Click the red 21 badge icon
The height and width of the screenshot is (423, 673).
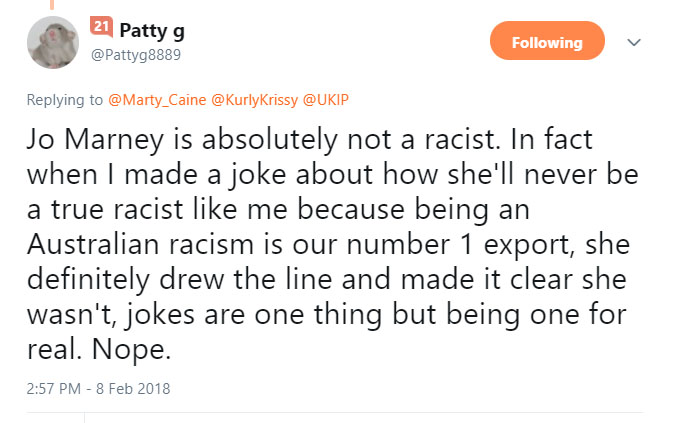click(101, 27)
